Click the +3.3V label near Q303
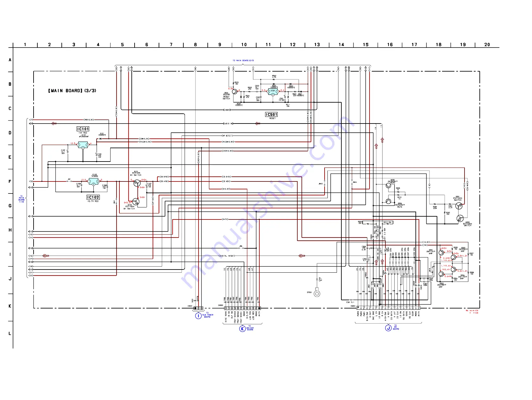532x400 pixels. pos(426,242)
